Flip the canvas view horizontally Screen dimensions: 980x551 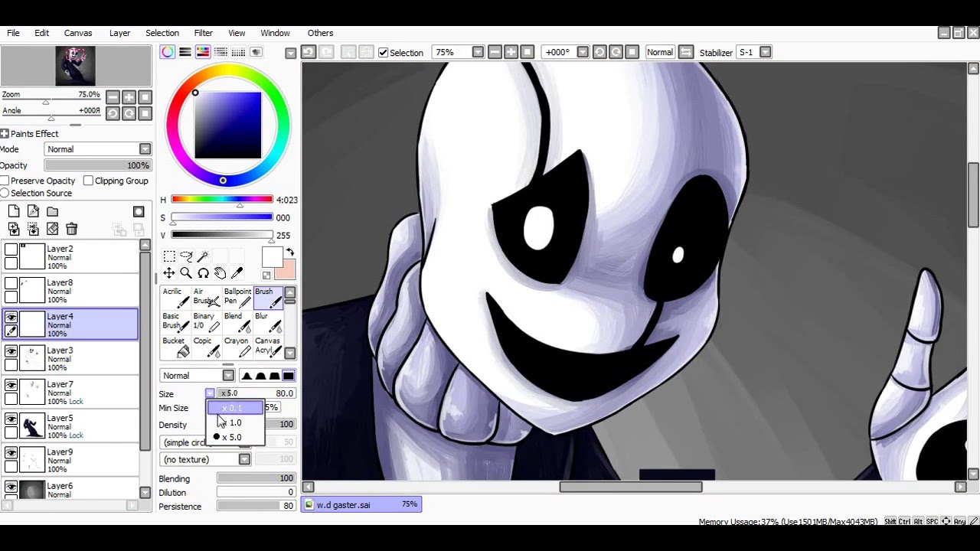(686, 52)
